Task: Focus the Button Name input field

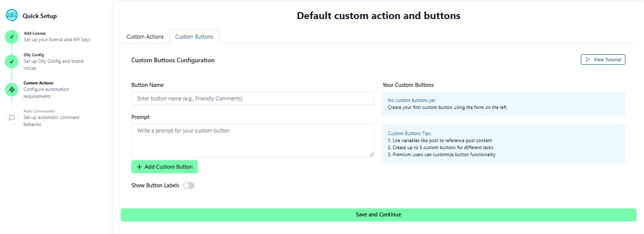Action: pyautogui.click(x=253, y=98)
